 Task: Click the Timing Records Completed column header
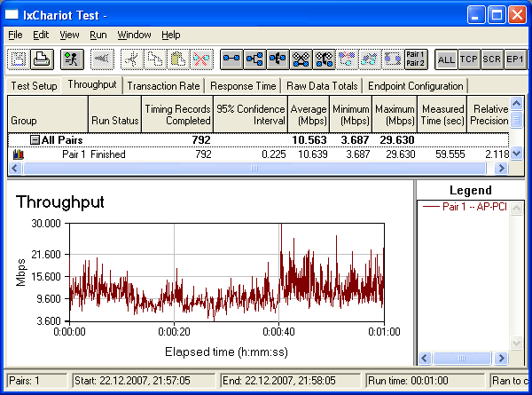coord(177,115)
